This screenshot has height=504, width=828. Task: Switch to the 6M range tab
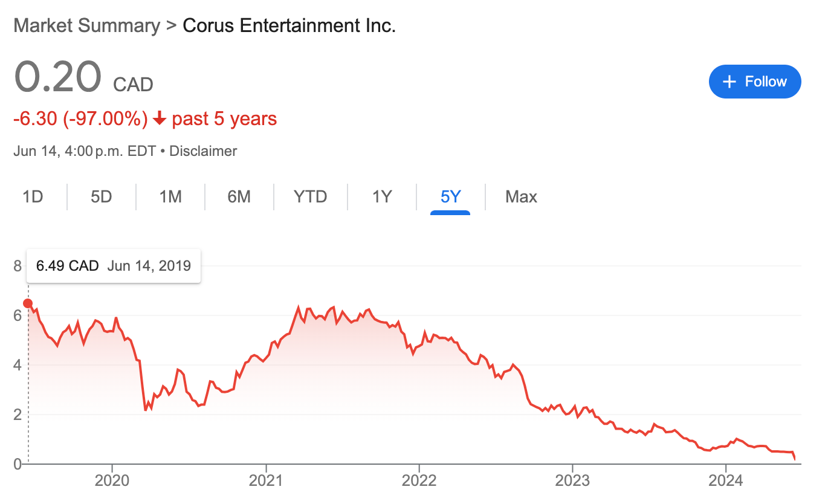239,197
